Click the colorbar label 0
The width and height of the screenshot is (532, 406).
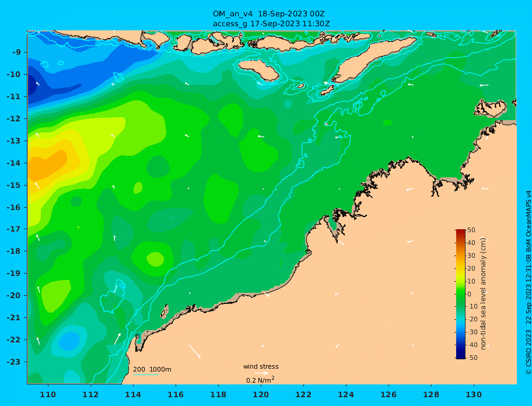click(469, 294)
